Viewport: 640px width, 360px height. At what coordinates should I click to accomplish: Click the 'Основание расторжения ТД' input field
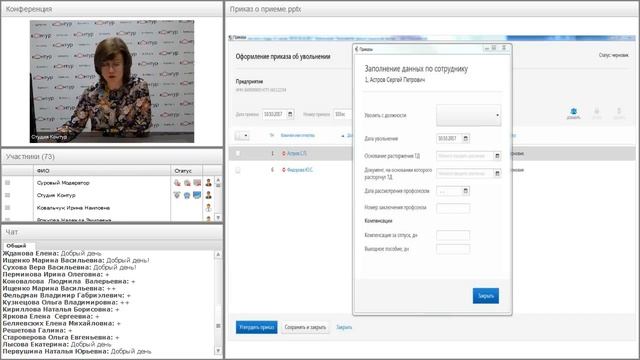(465, 156)
